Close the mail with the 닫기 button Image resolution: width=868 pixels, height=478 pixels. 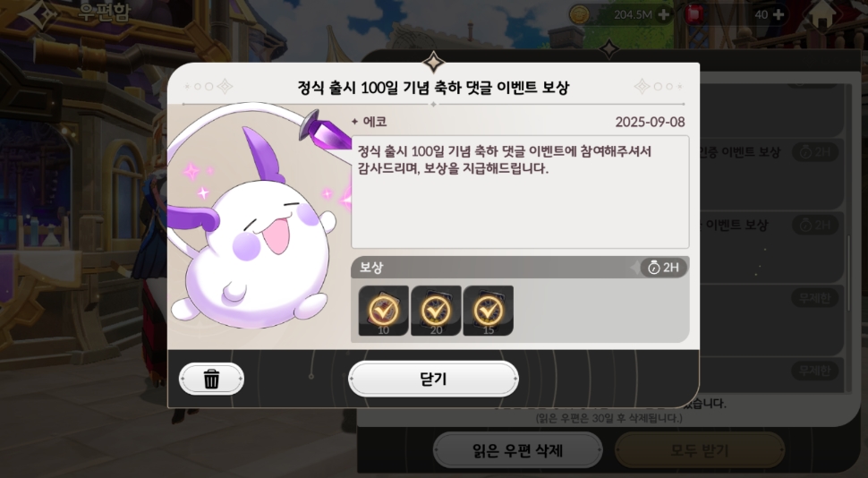[433, 379]
